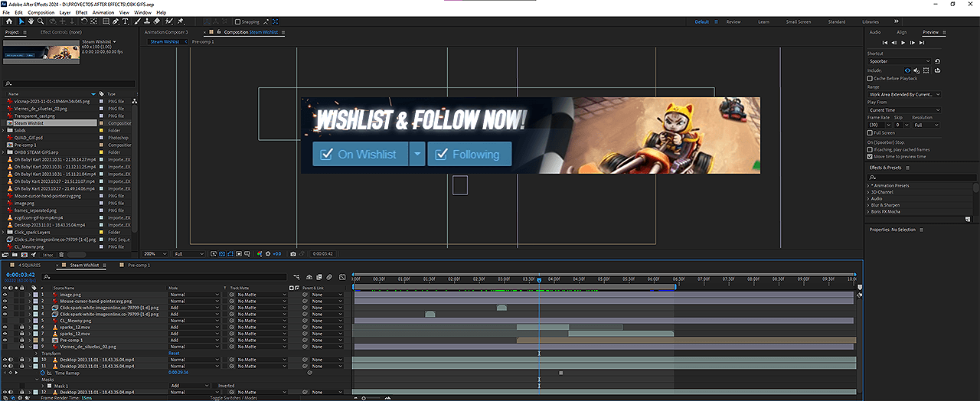Click the play button in Preview panel

click(x=903, y=43)
